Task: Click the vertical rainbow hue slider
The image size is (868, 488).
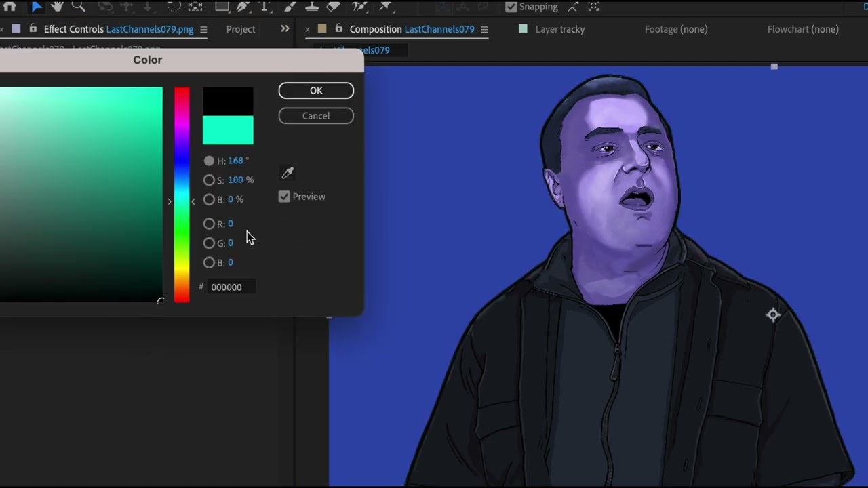Action: pyautogui.click(x=182, y=195)
